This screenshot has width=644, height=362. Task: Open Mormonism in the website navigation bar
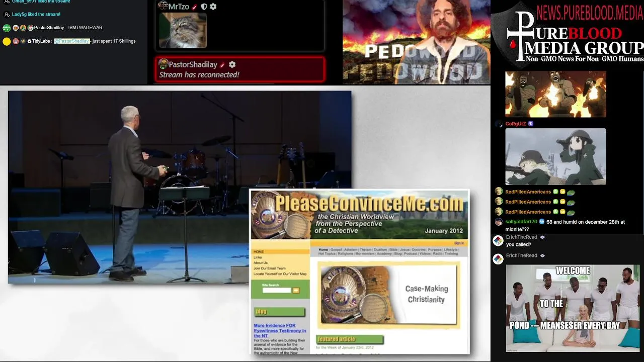pyautogui.click(x=365, y=254)
